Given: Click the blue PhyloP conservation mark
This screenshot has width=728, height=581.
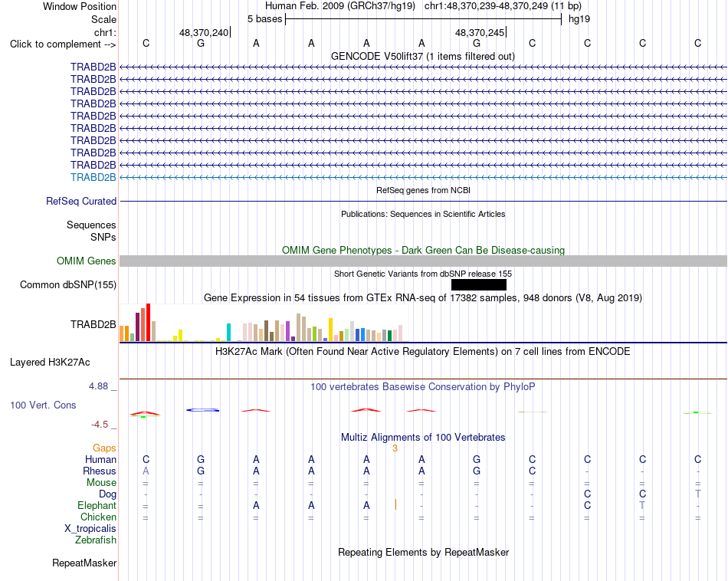Looking at the screenshot, I should pyautogui.click(x=202, y=410).
